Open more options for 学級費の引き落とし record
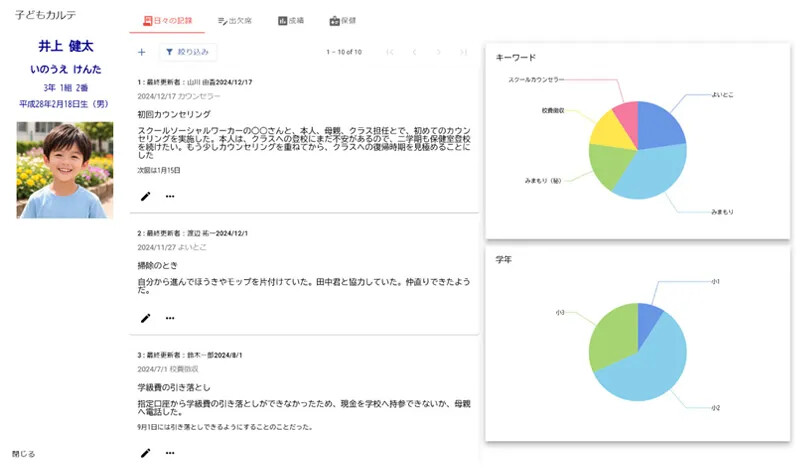Viewport: 800px width, 470px height. [x=170, y=453]
